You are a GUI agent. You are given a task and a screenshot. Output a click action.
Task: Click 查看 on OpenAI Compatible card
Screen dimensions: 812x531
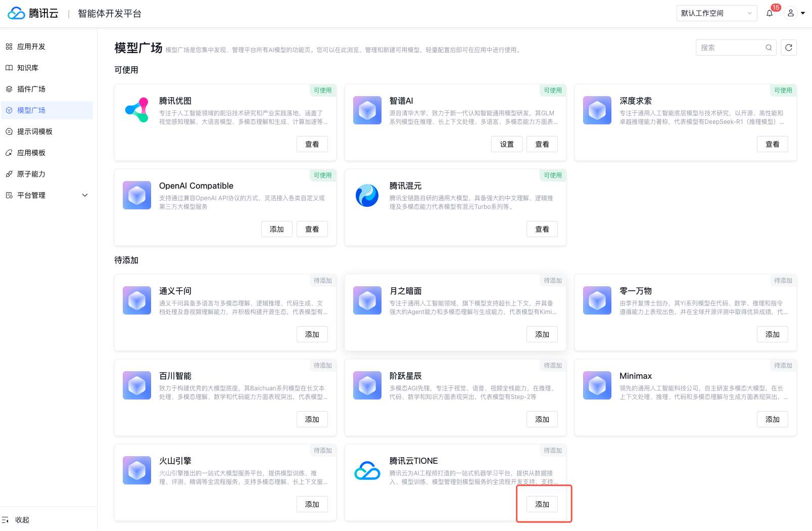pyautogui.click(x=312, y=229)
